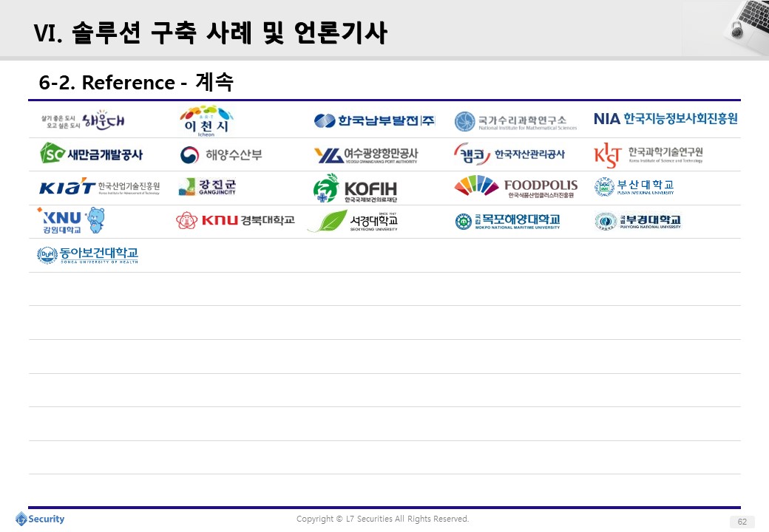
Task: Select the 강진군 Gangjin logo
Action: [x=207, y=187]
